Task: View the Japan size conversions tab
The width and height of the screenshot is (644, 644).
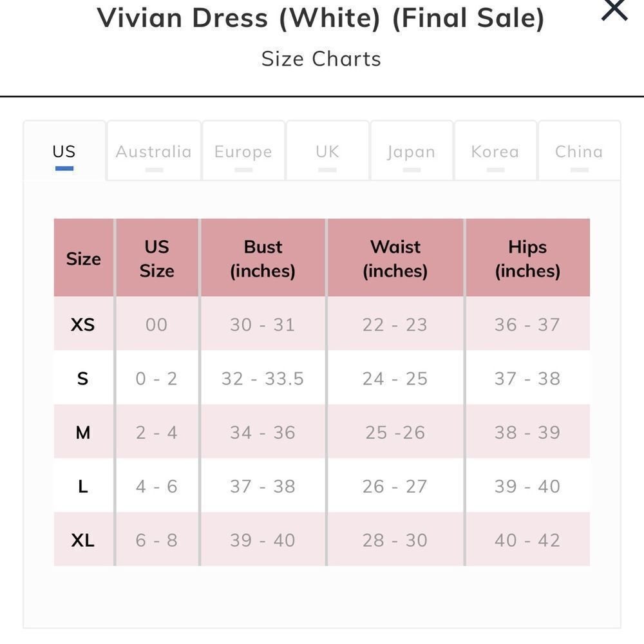Action: 412,151
